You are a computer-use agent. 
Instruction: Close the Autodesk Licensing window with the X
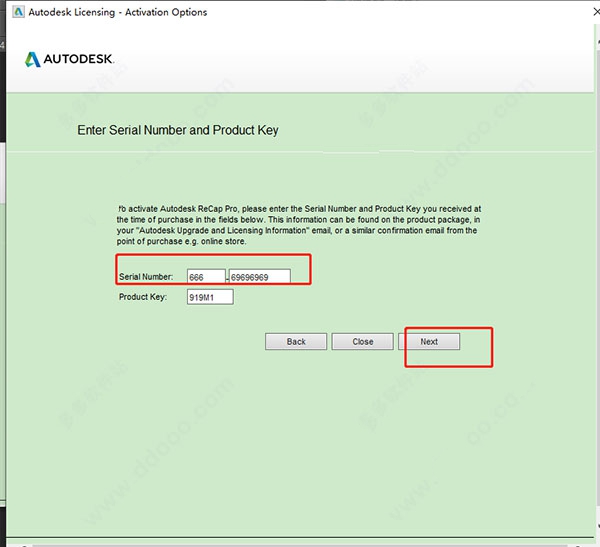pyautogui.click(x=596, y=12)
